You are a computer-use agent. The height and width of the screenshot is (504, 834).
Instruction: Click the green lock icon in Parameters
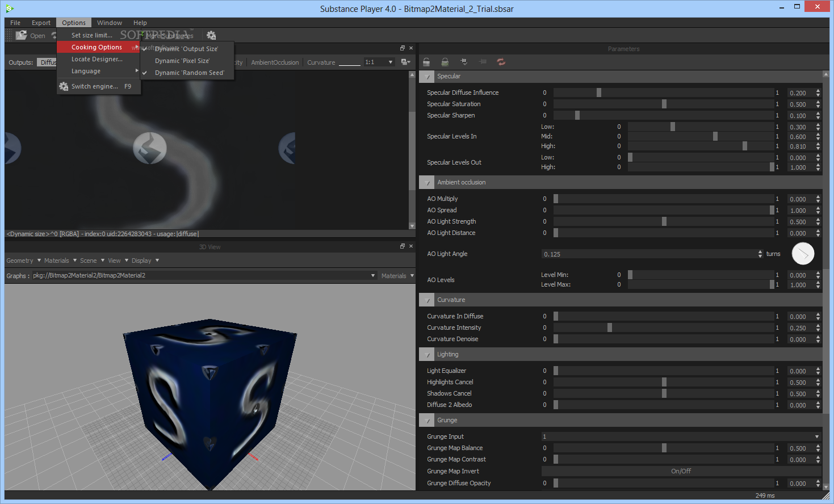[445, 62]
